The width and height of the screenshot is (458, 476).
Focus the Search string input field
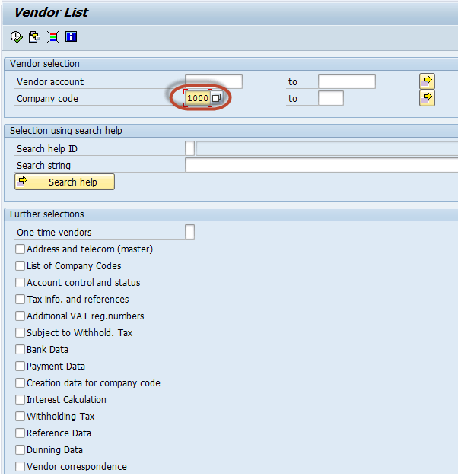pos(320,165)
